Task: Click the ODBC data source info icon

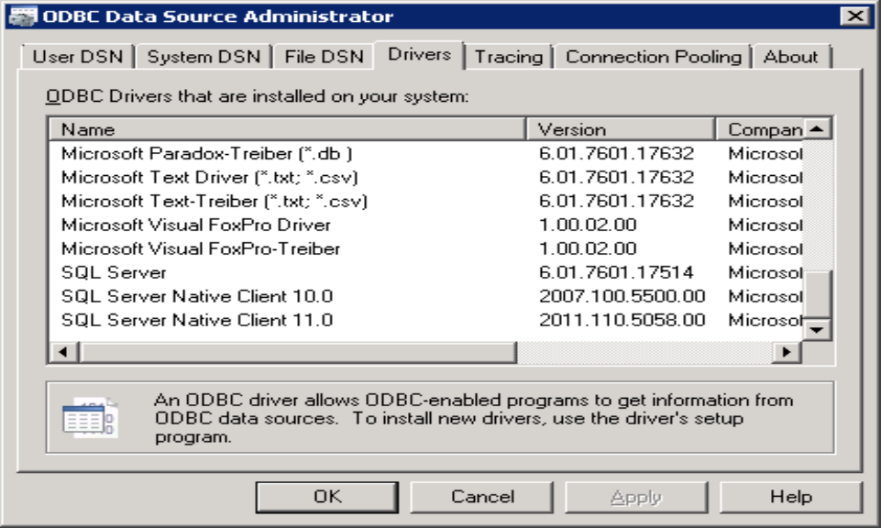Action: 90,418
